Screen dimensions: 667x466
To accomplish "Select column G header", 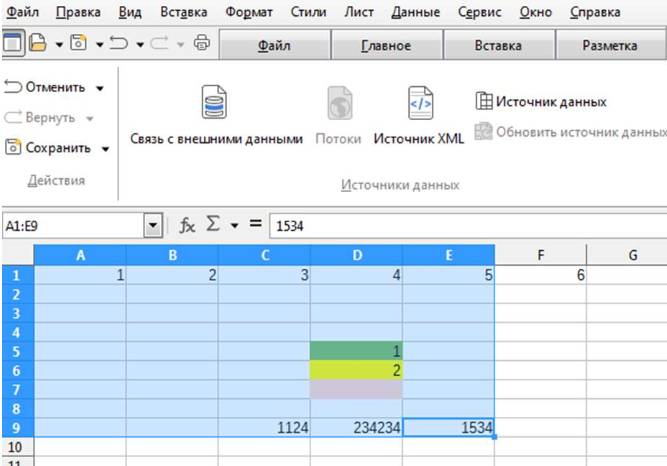I will (x=627, y=255).
